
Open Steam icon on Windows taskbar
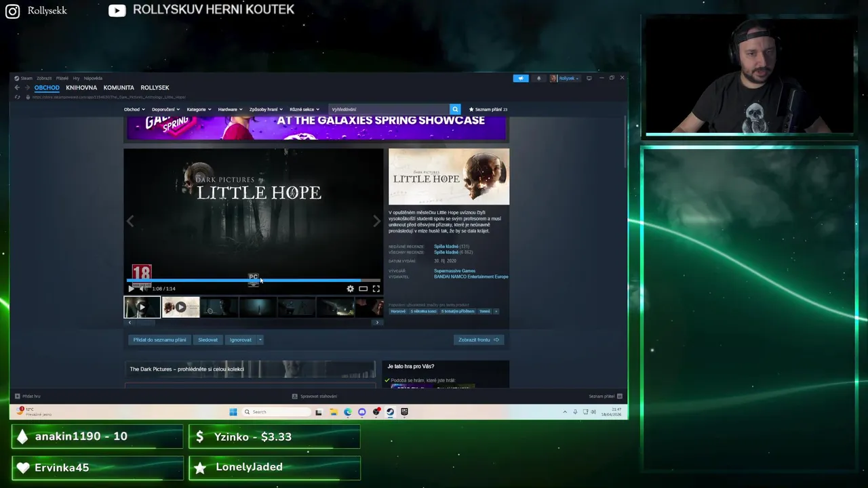tap(390, 411)
